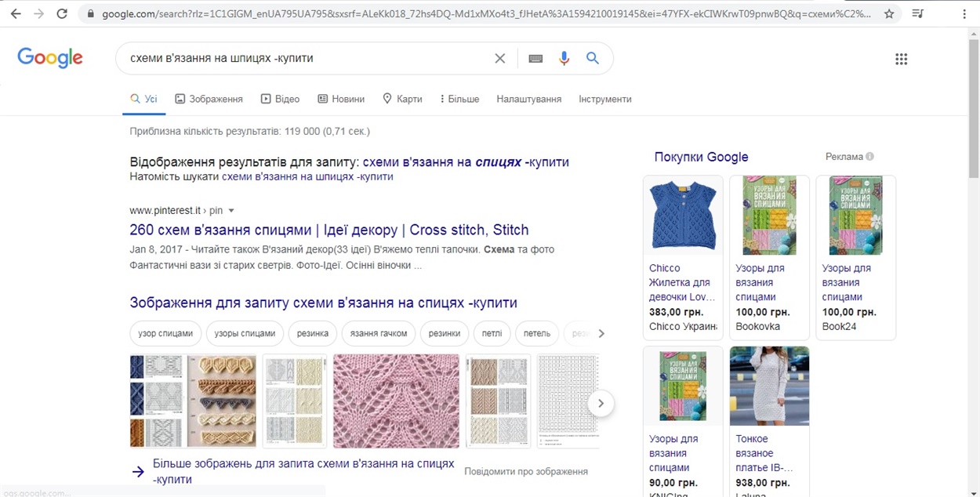Start voice search with the microphone icon
This screenshot has height=497, width=980.
click(564, 59)
